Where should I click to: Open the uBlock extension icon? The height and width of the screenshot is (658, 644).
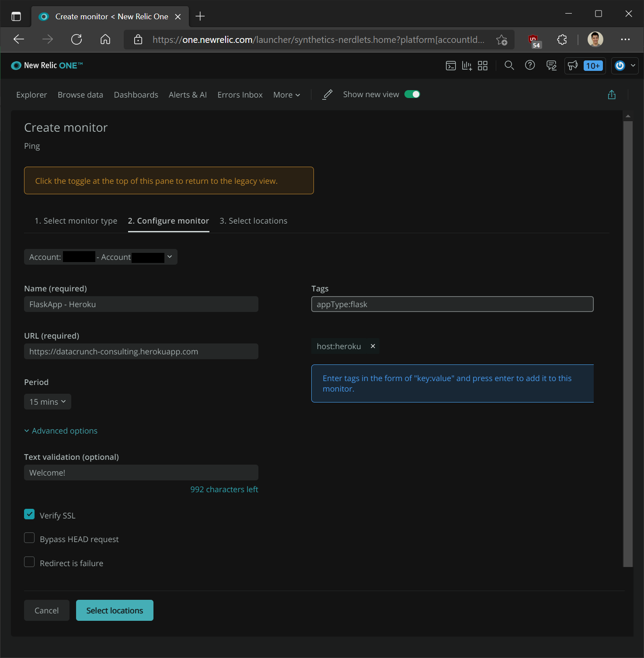click(534, 41)
